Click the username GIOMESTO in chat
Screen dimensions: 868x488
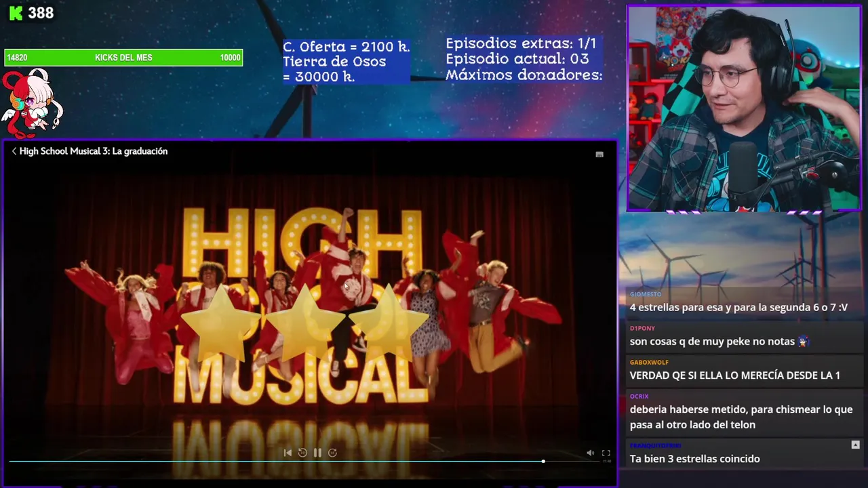pos(646,294)
